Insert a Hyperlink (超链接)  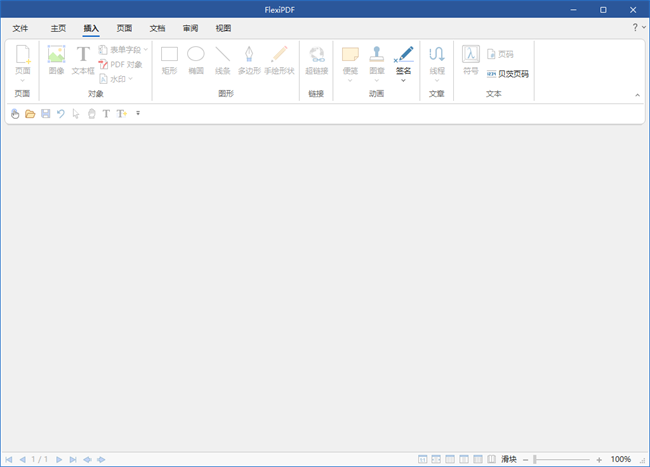point(316,60)
